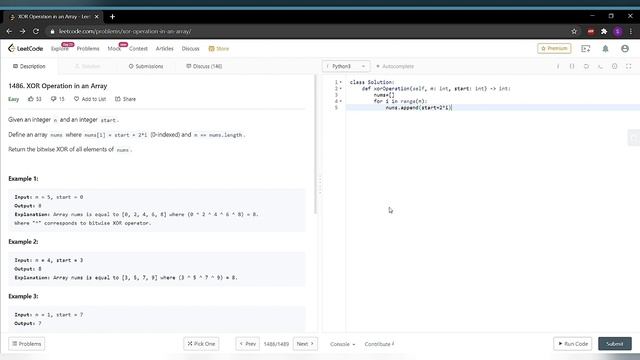Image resolution: width=640 pixels, height=360 pixels.
Task: Submit the solution
Action: tap(615, 344)
